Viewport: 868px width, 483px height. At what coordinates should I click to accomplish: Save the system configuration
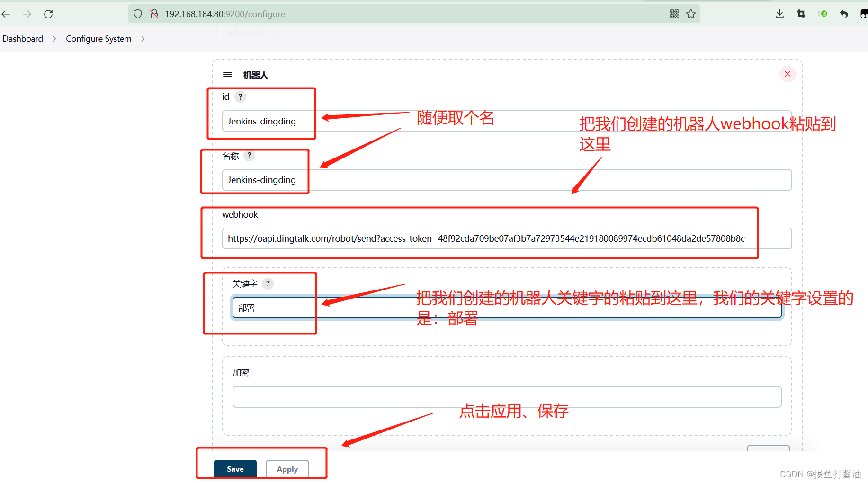[x=235, y=469]
